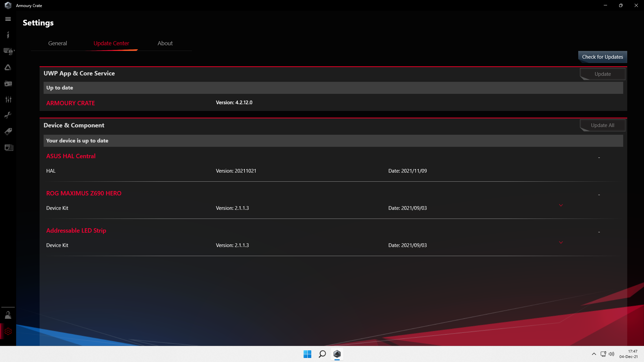This screenshot has height=362, width=644.
Task: Click the UWP App Update button
Action: tap(602, 74)
